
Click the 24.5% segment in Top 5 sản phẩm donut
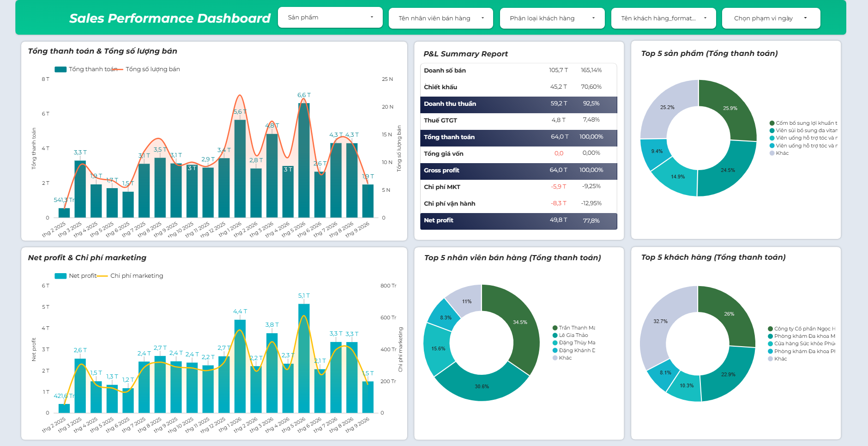coord(728,170)
